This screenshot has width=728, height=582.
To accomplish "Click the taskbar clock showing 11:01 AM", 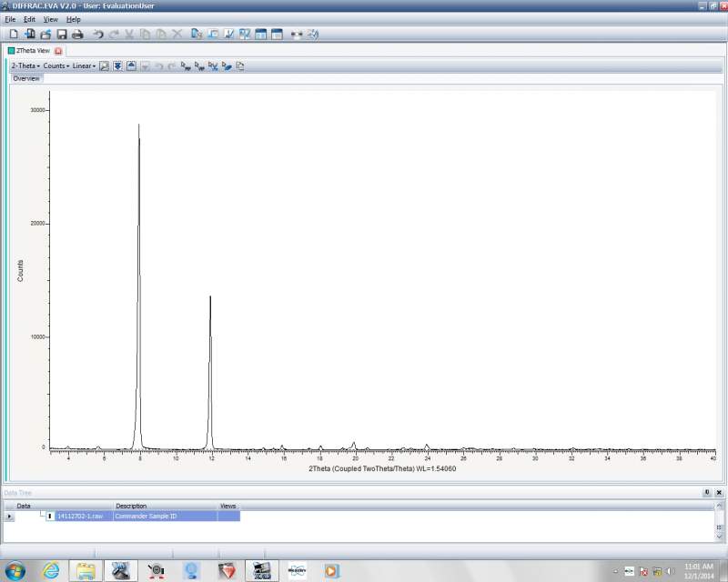I will tap(699, 571).
